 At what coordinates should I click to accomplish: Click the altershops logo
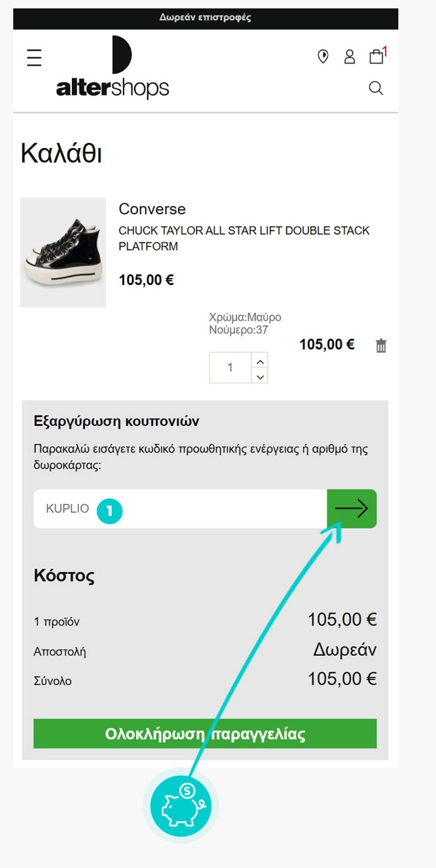coord(113,68)
